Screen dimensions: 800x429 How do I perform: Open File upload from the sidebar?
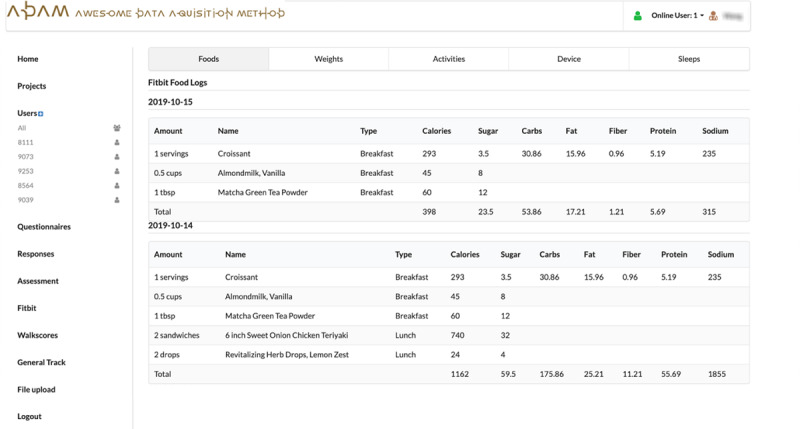point(36,389)
